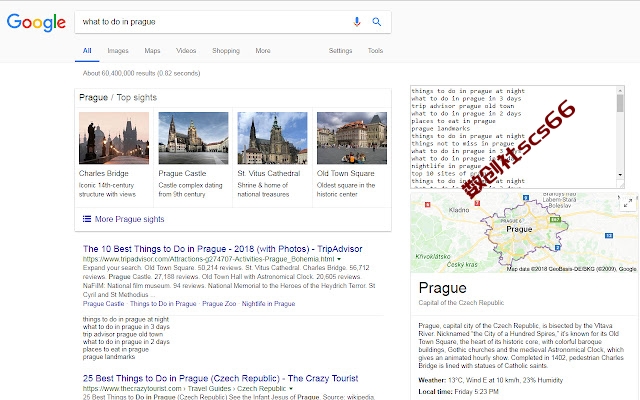Click 'what to do in prague in 2 days' under result
The height and width of the screenshot is (400, 640).
126,342
